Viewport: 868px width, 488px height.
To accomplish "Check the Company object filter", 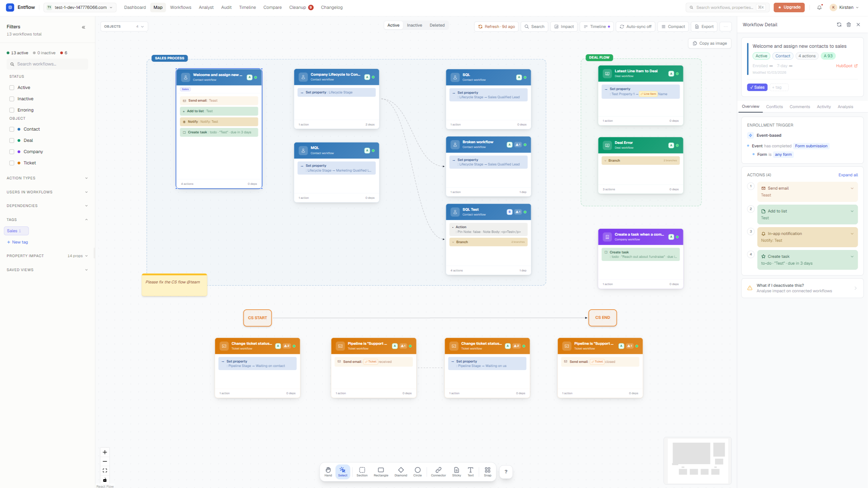I will tap(12, 152).
